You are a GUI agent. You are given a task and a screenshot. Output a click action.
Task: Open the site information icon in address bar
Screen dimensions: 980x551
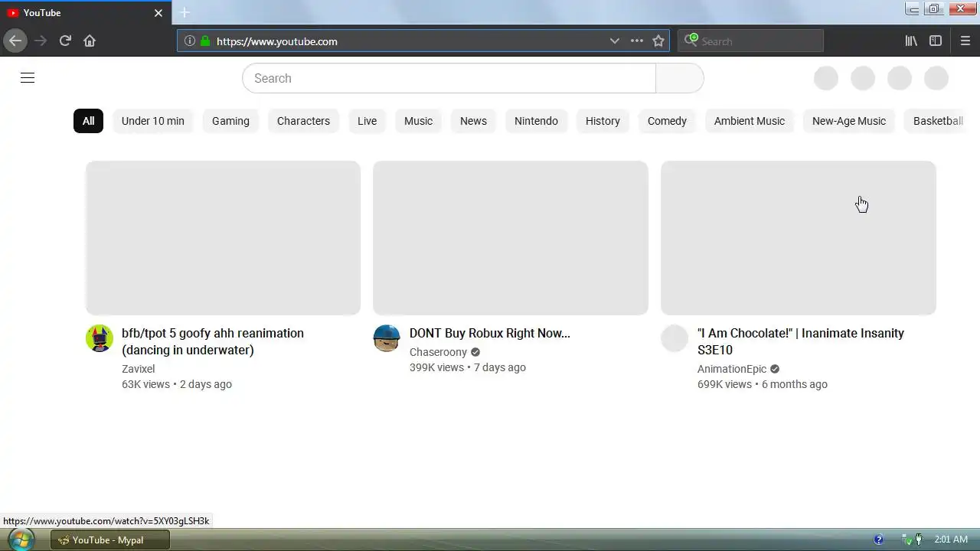tap(189, 41)
